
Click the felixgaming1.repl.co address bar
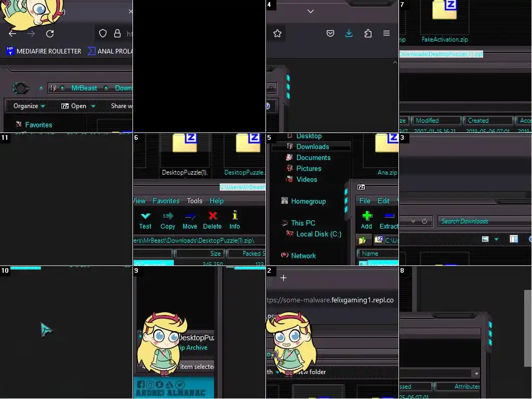[x=332, y=300]
